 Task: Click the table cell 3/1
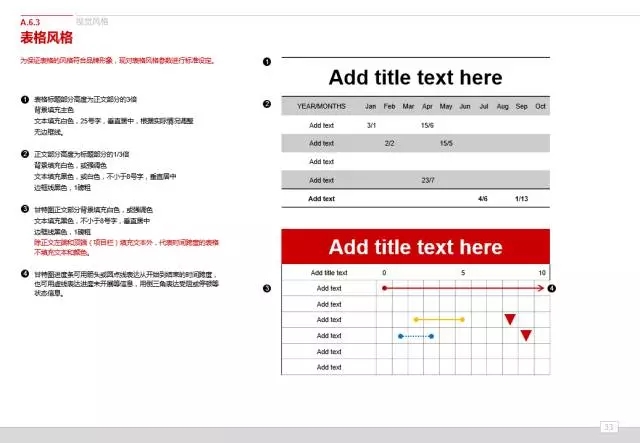tap(371, 125)
